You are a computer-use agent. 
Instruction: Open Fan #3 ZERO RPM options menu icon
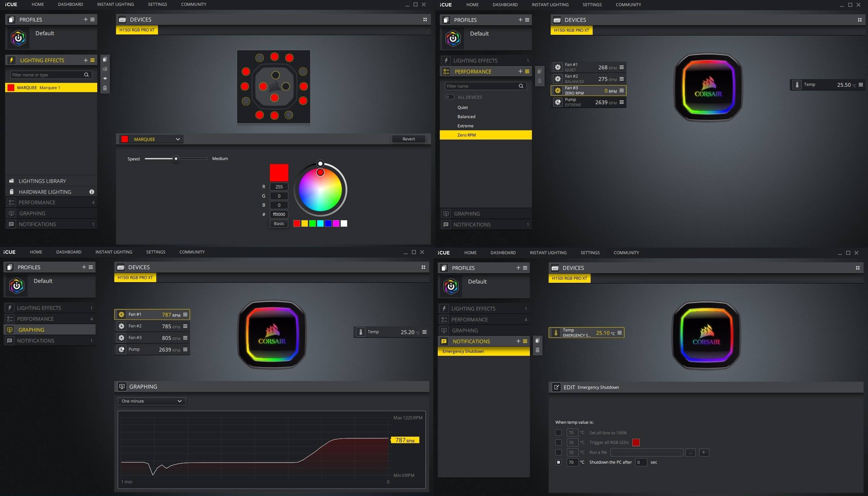point(622,90)
